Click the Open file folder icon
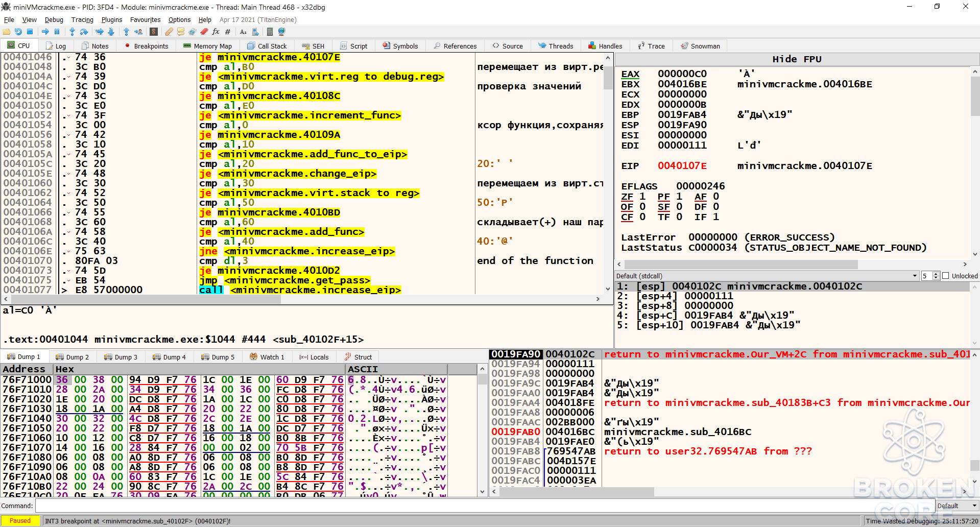980x527 pixels. click(7, 32)
